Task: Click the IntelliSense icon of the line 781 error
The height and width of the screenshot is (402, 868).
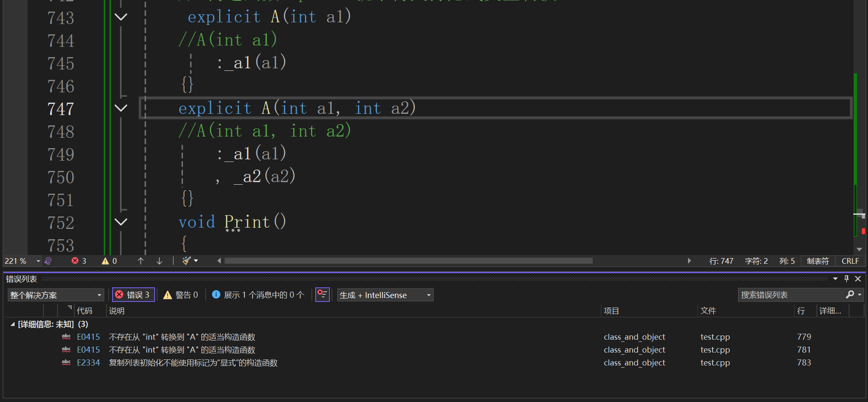Action: tap(66, 350)
